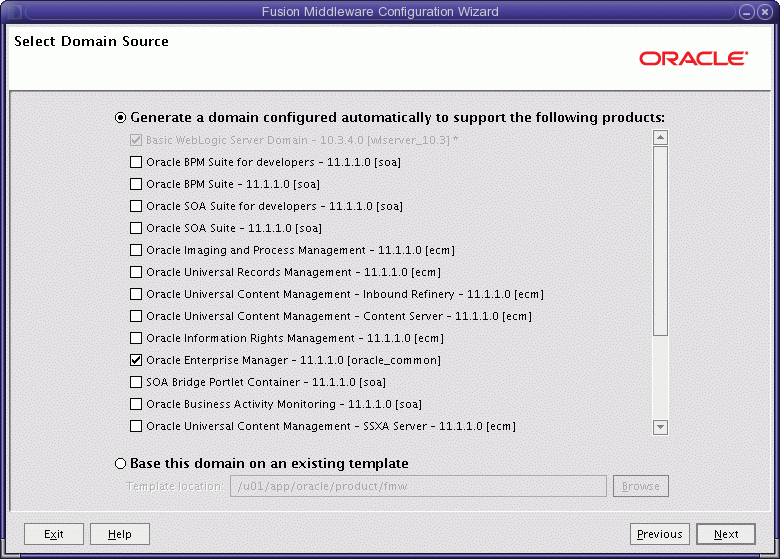Select 'Generate a domain configured automatically' radio button
This screenshot has height=559, width=780.
[x=120, y=118]
